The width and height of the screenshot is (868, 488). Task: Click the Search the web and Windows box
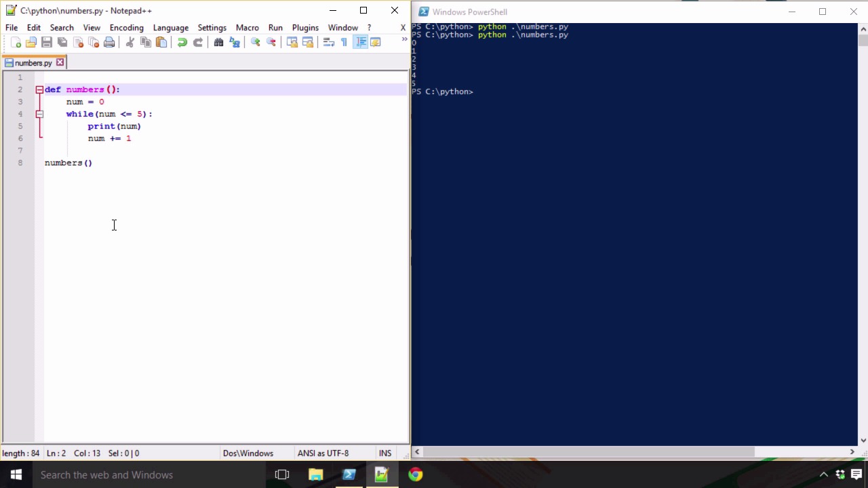click(149, 474)
